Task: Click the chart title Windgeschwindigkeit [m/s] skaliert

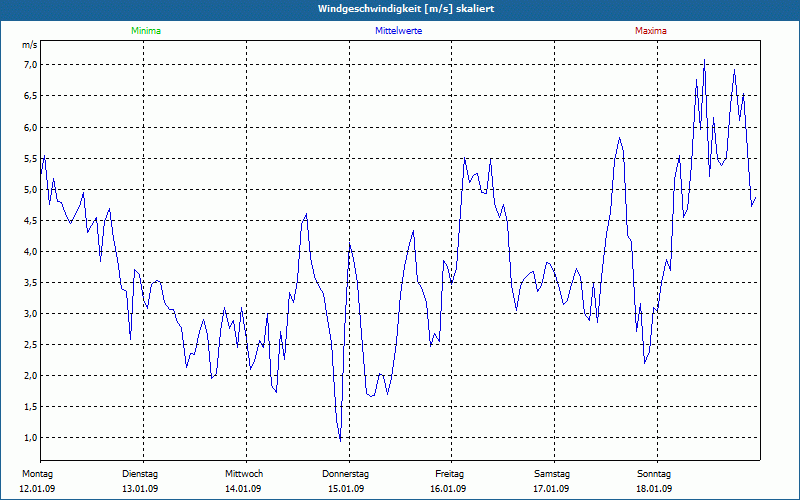Action: tap(406, 9)
